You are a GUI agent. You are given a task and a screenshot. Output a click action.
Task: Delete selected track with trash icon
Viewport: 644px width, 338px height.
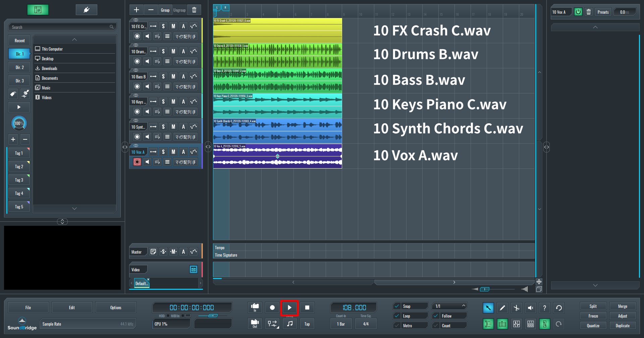pos(194,10)
